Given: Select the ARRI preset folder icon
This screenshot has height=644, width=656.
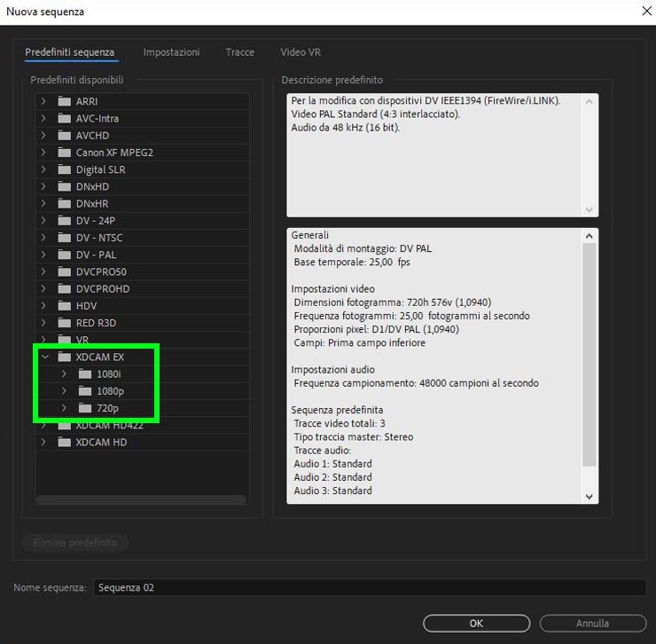Looking at the screenshot, I should [x=64, y=101].
